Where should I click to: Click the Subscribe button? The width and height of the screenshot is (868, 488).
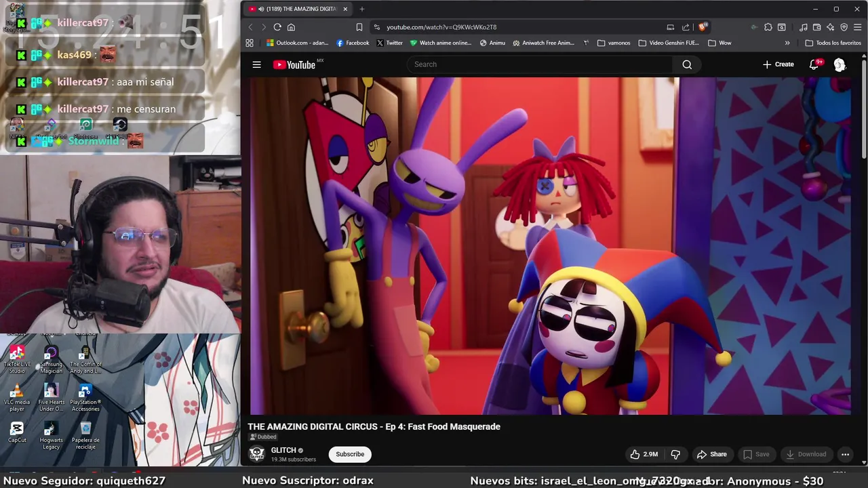click(350, 454)
